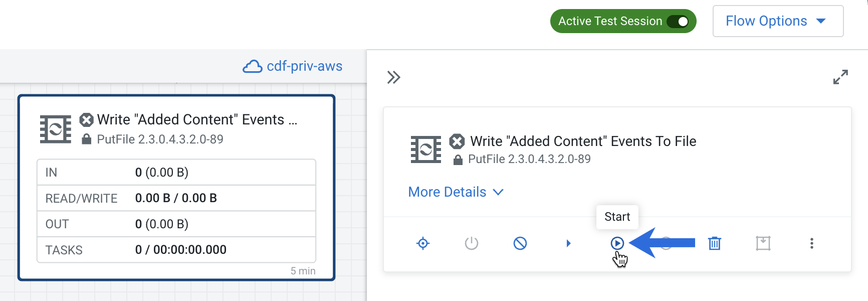868x301 pixels.
Task: Click the small solid run-once triangle
Action: pos(568,243)
